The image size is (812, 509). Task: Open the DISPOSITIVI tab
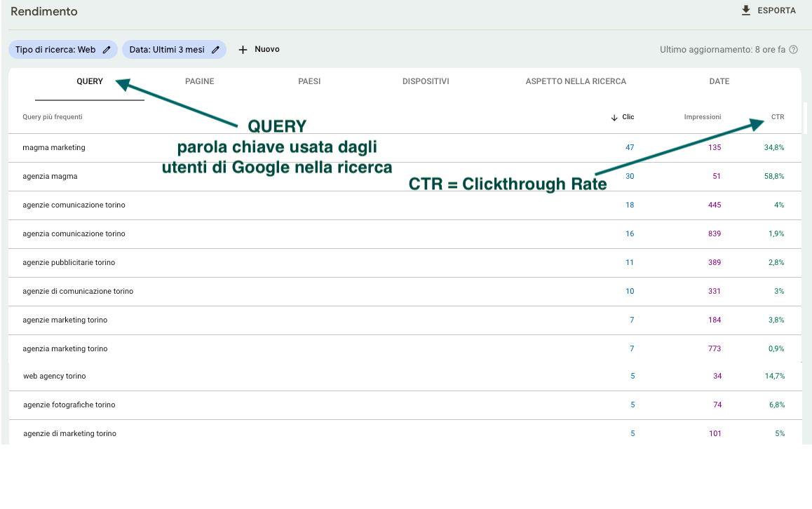point(426,81)
